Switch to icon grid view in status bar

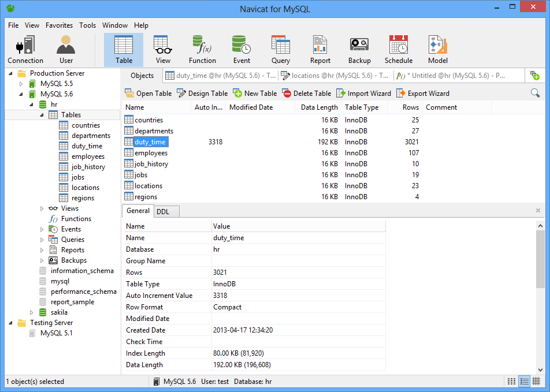click(x=511, y=381)
